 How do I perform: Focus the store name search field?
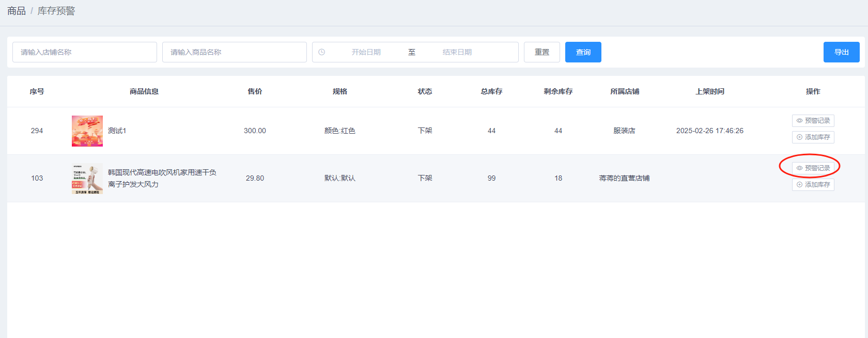click(85, 52)
